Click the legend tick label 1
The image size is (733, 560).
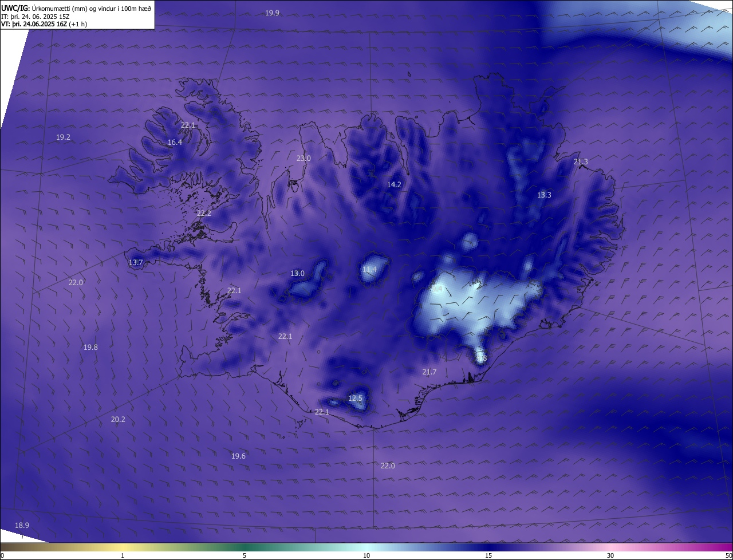pyautogui.click(x=123, y=555)
